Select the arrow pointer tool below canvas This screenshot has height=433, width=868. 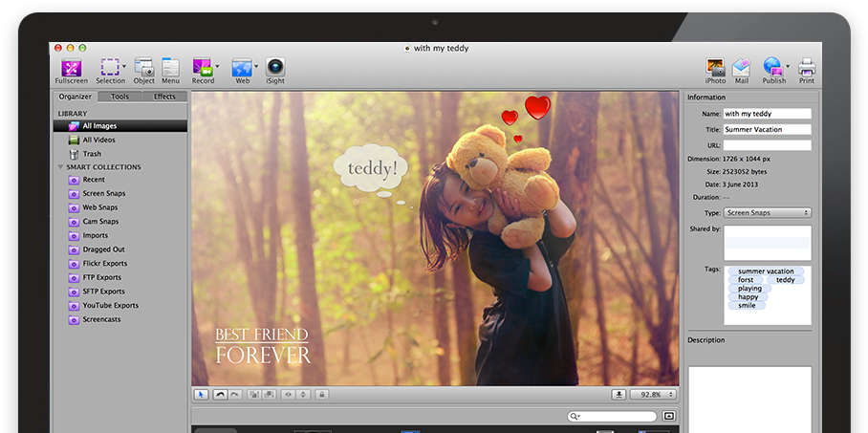(x=201, y=395)
